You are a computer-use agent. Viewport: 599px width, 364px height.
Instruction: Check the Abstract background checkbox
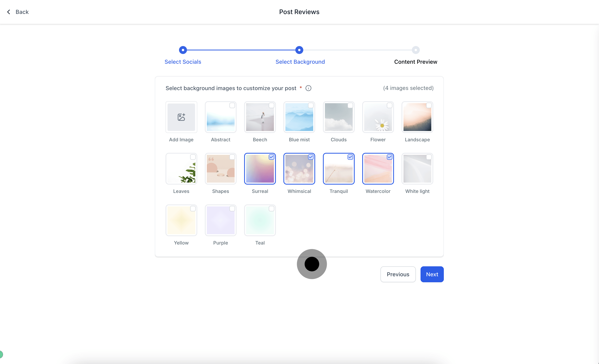[232, 106]
